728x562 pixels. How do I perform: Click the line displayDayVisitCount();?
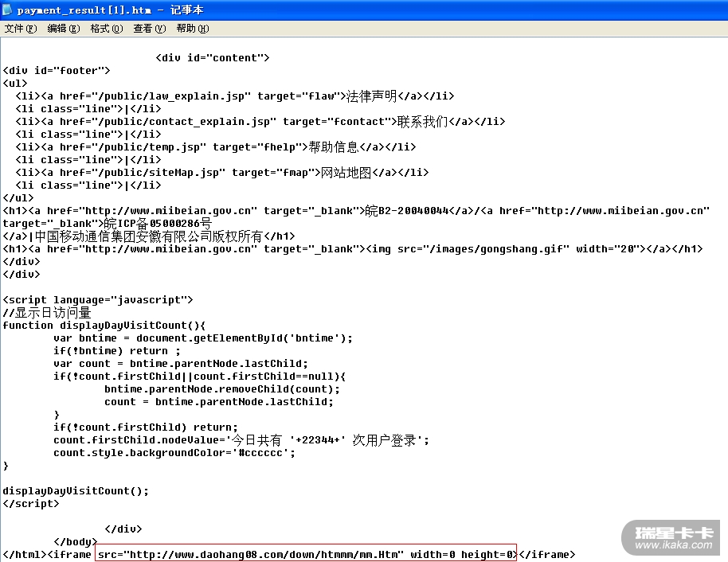point(76,491)
